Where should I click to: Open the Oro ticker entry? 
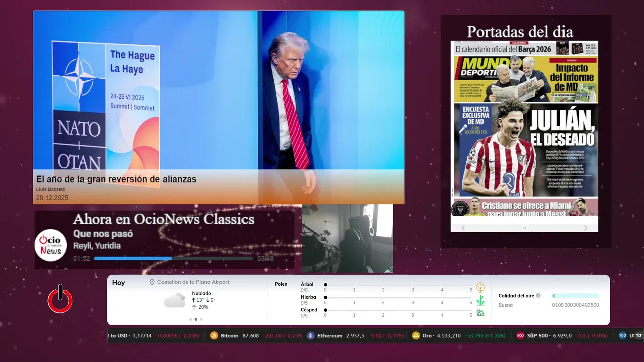459,336
